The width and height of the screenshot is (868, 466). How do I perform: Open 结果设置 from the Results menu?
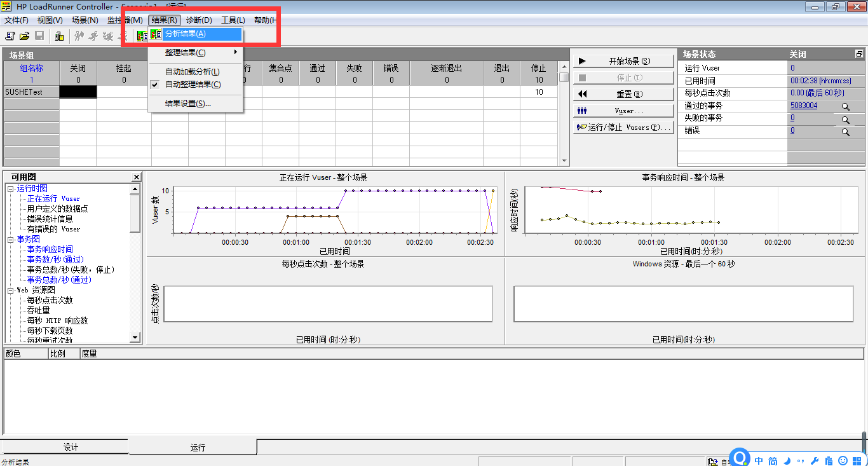pos(196,104)
